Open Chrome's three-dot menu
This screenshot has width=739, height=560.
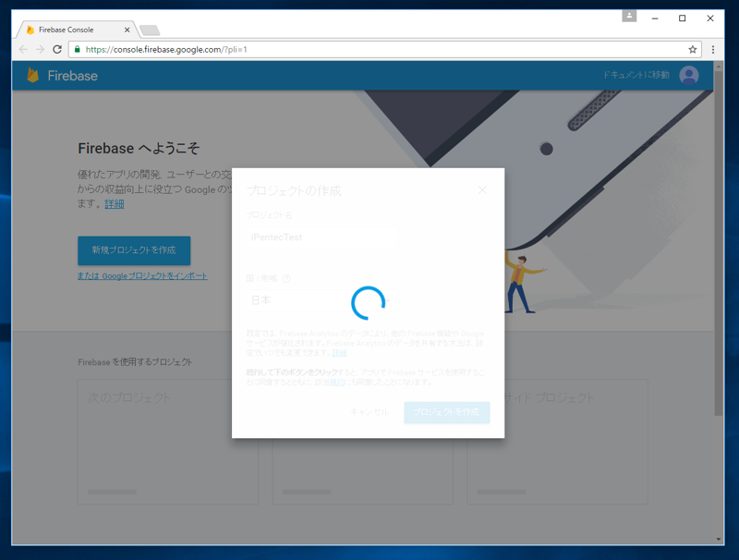point(712,50)
